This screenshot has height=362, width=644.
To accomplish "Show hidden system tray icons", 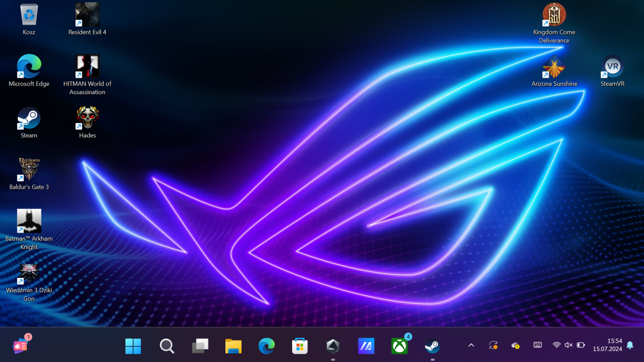I will (x=471, y=345).
